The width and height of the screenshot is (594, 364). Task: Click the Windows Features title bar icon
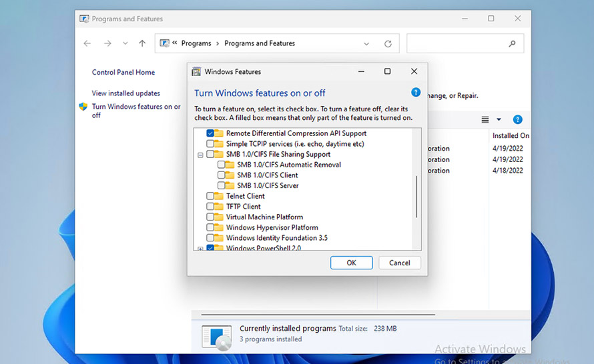(196, 71)
